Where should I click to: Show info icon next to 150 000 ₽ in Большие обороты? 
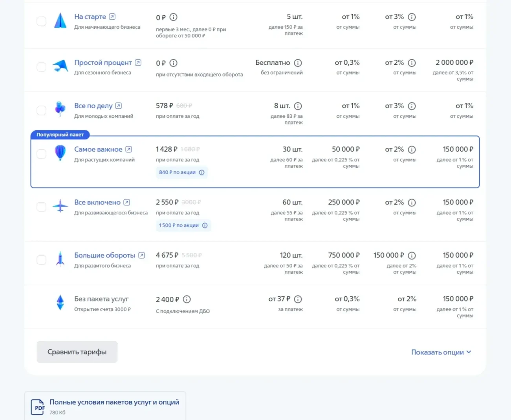pos(412,256)
